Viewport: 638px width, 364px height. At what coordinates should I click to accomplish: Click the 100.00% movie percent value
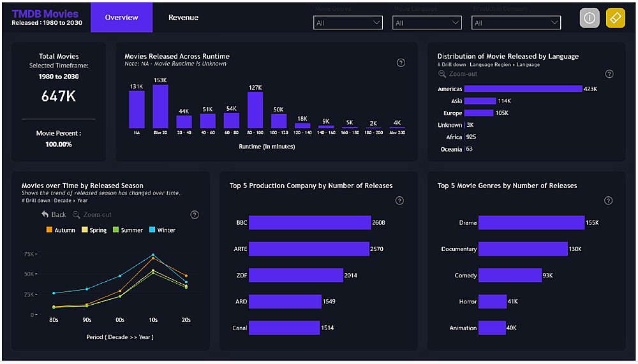click(59, 144)
